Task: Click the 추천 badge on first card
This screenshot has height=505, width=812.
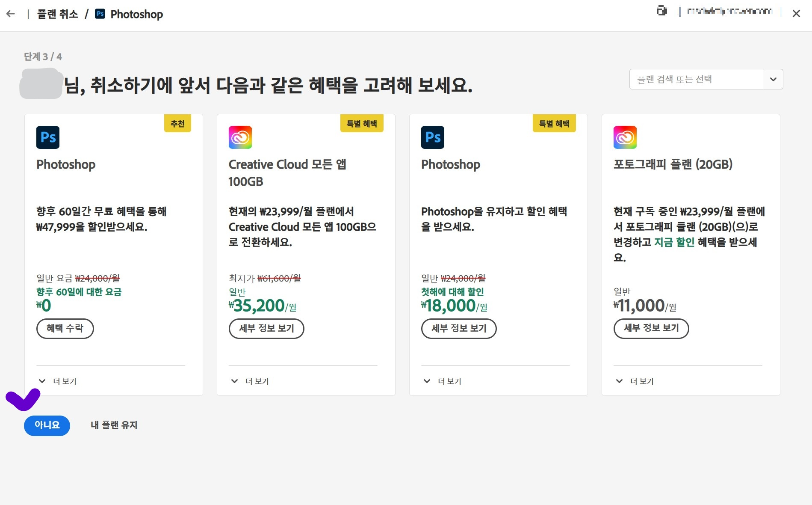Action: tap(177, 124)
